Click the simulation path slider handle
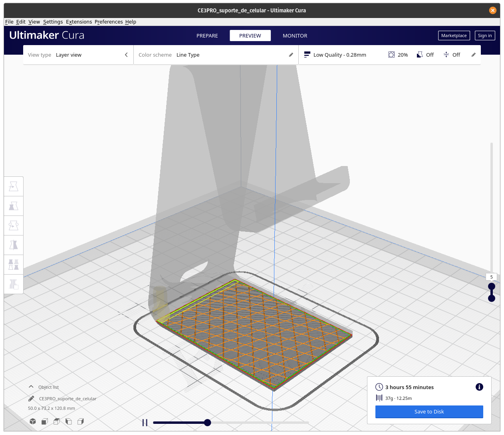Image resolution: width=504 pixels, height=435 pixels. (207, 423)
